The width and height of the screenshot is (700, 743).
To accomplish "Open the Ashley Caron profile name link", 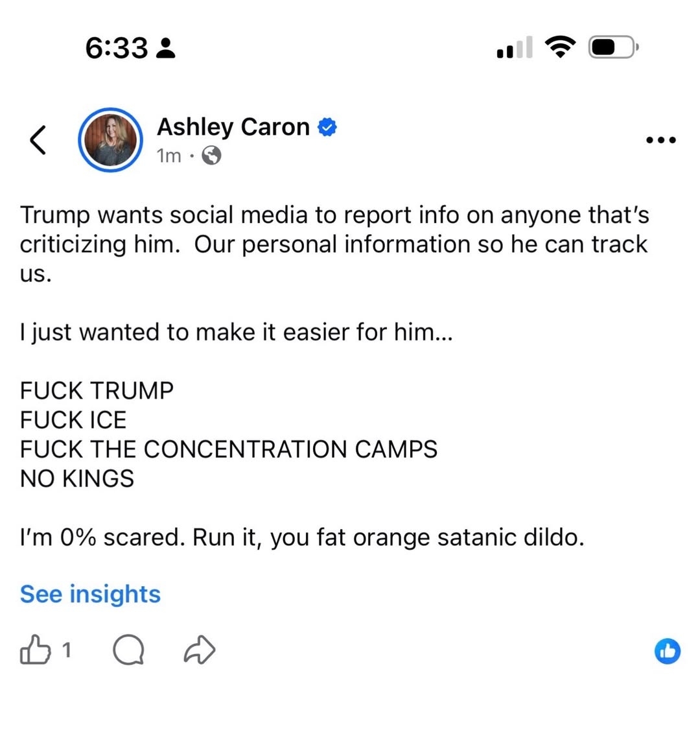I will tap(233, 126).
